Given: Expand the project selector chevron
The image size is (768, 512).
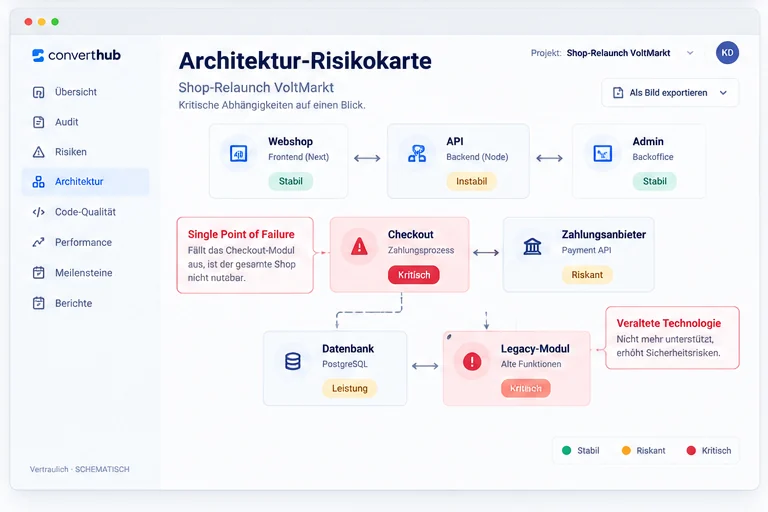Looking at the screenshot, I should 690,53.
